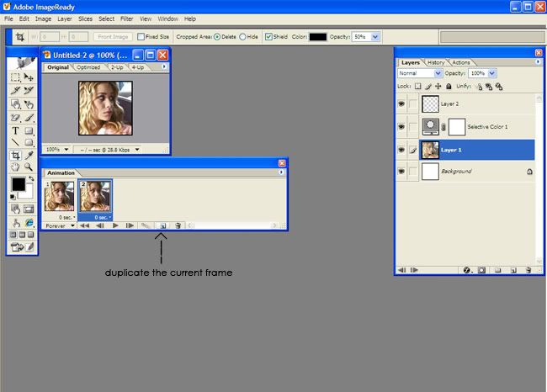Switch to the History tab
The image size is (547, 392).
click(436, 62)
